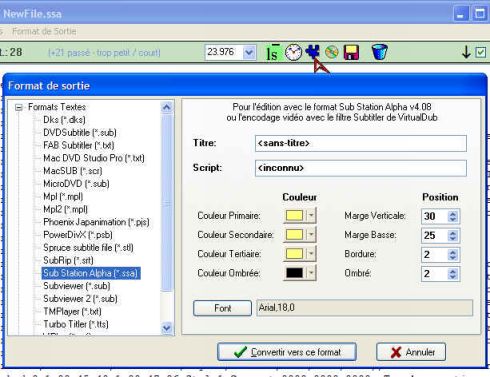Image resolution: width=490 pixels, height=377 pixels.
Task: Select Subviewer (*.sub) format
Action: (77, 286)
